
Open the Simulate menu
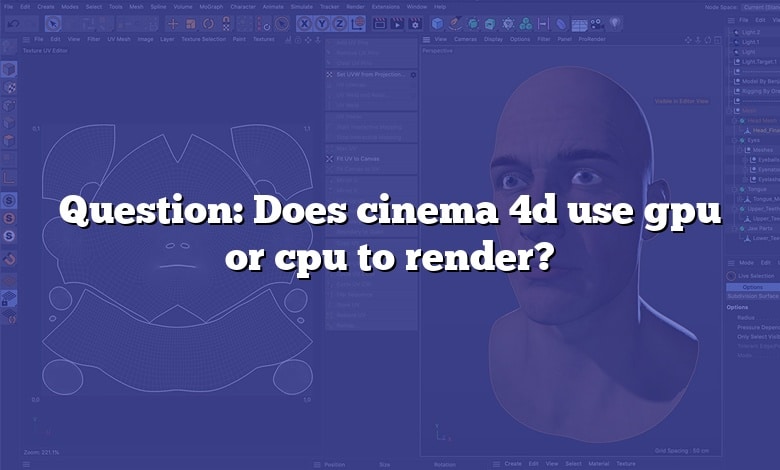click(301, 7)
